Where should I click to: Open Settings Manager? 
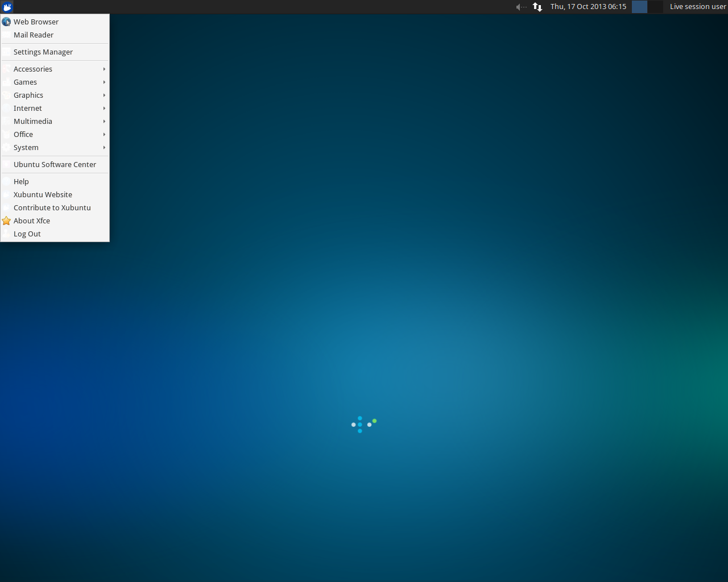coord(55,52)
